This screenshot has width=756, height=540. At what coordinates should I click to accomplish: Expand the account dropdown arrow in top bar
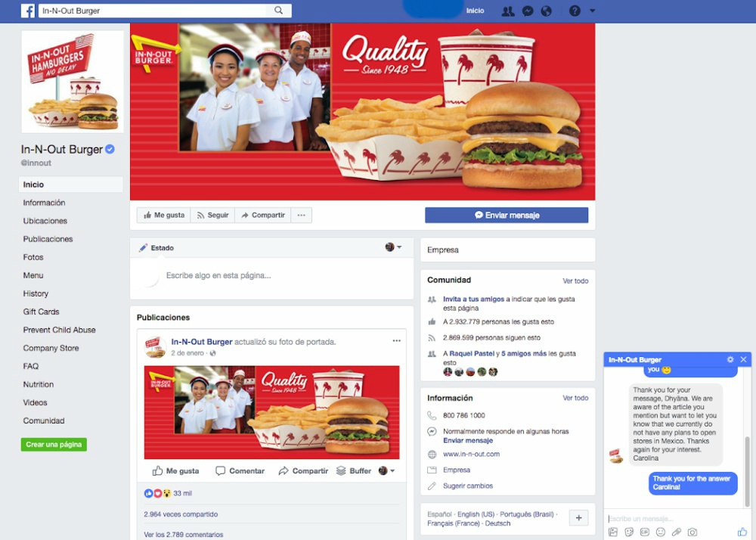[x=593, y=11]
